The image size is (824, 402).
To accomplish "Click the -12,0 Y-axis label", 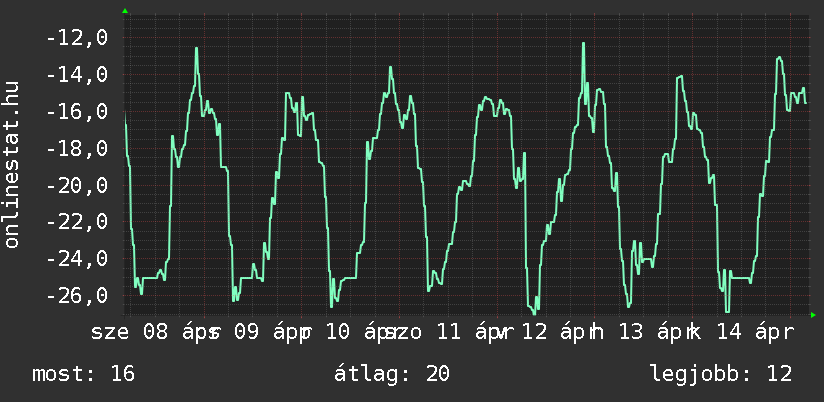I will [76, 38].
